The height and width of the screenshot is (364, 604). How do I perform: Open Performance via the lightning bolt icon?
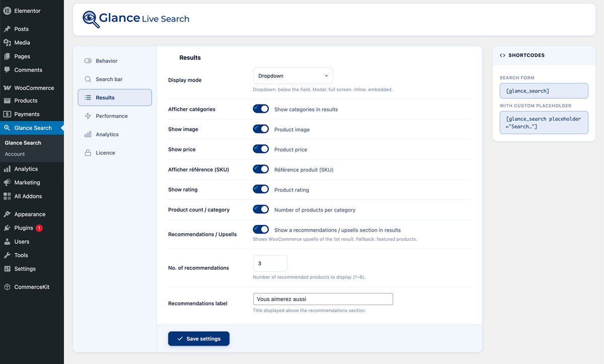coord(88,116)
